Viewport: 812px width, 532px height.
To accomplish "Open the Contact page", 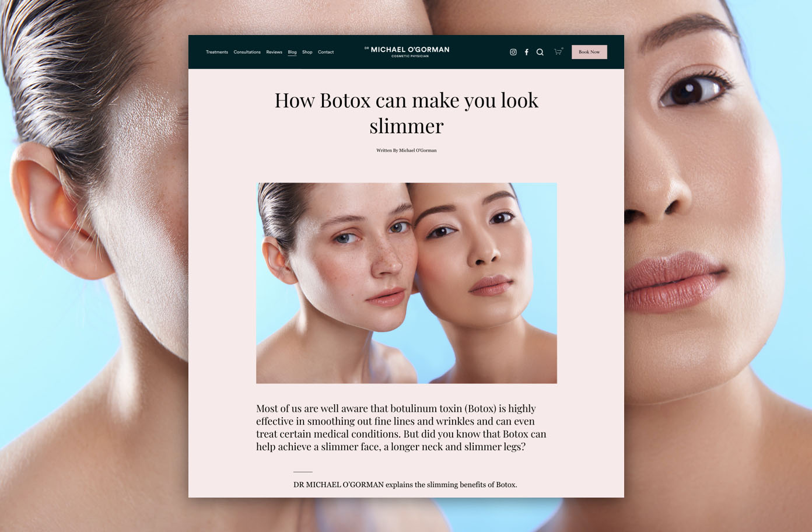I will (325, 52).
